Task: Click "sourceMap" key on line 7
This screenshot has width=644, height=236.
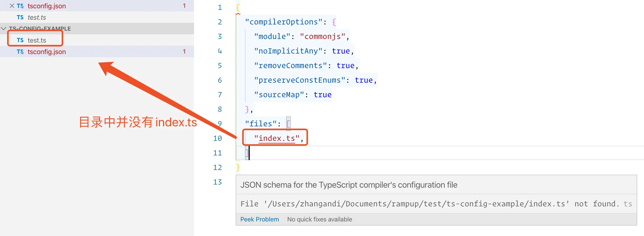Action: click(x=279, y=95)
